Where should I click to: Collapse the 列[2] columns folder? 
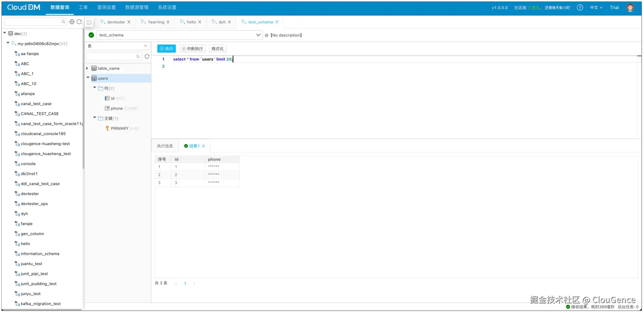tap(95, 88)
